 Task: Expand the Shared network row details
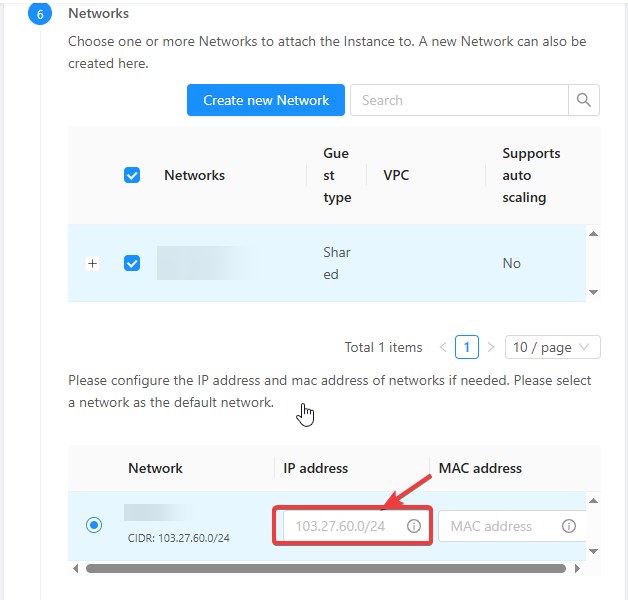click(x=93, y=264)
